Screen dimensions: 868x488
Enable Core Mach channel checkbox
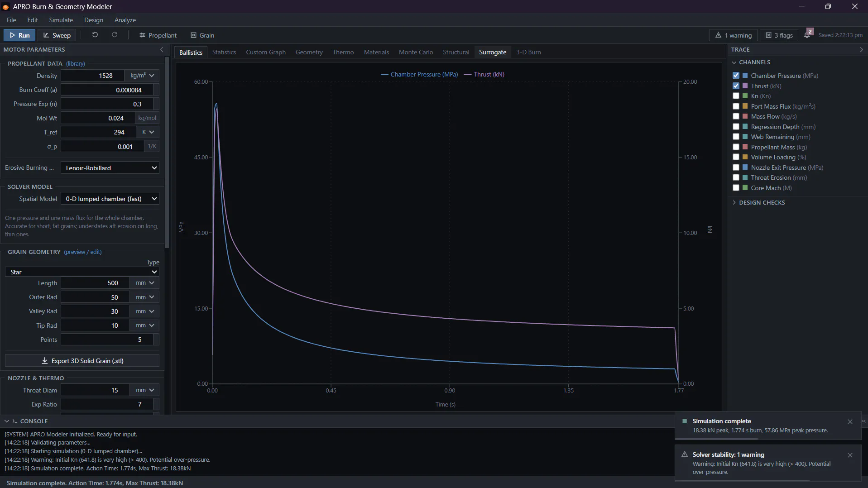click(736, 188)
